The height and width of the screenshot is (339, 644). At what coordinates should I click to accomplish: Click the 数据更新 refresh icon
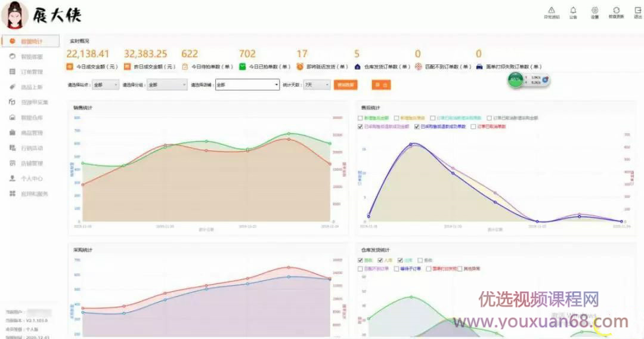616,10
